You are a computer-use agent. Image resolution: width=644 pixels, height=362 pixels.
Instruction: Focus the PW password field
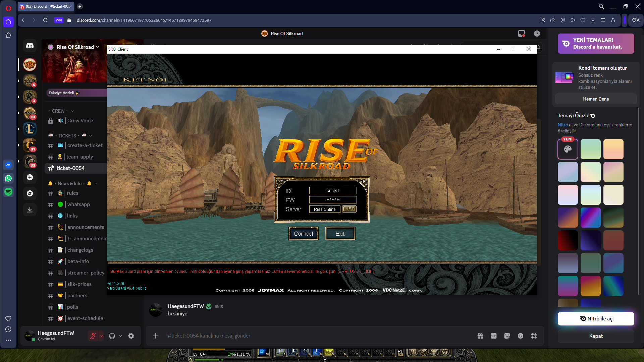point(333,200)
